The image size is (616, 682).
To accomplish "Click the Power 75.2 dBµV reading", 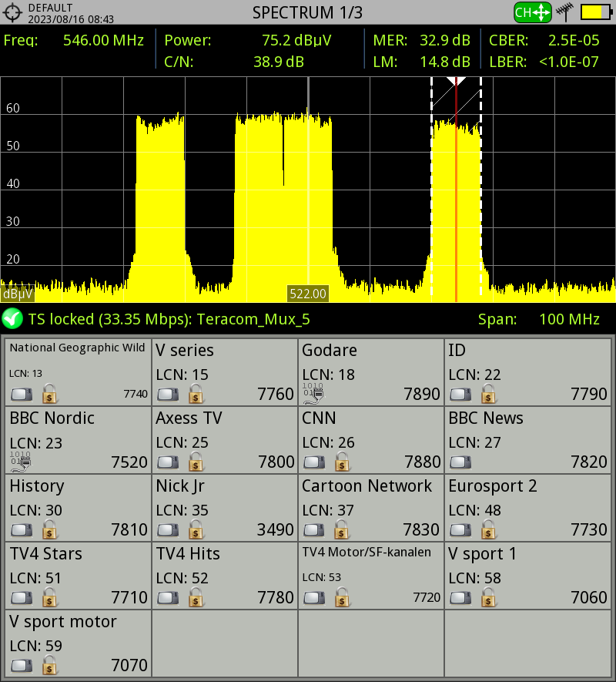I will coord(248,40).
